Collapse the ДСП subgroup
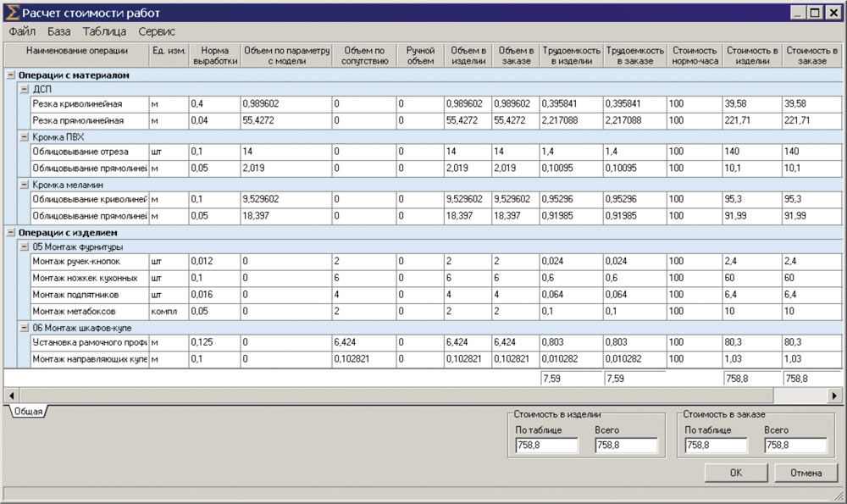The width and height of the screenshot is (847, 504). click(25, 89)
